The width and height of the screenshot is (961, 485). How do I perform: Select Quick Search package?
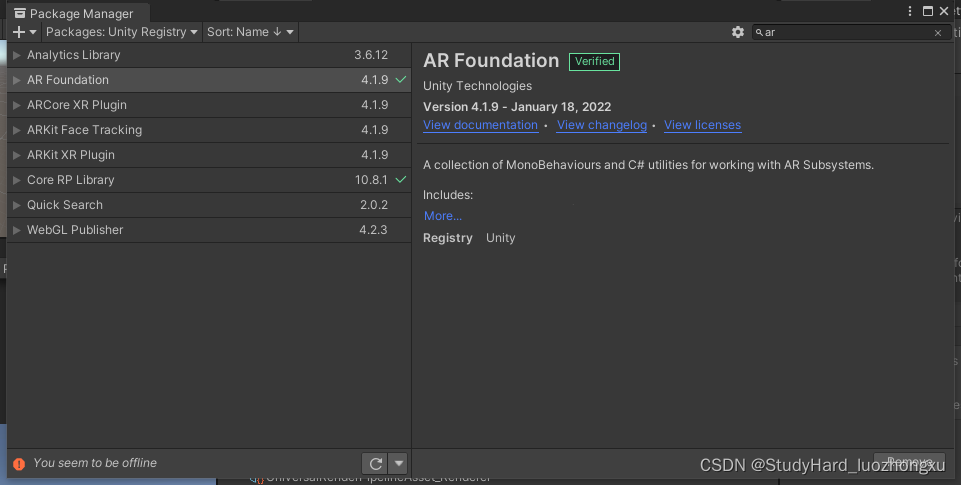pyautogui.click(x=209, y=205)
